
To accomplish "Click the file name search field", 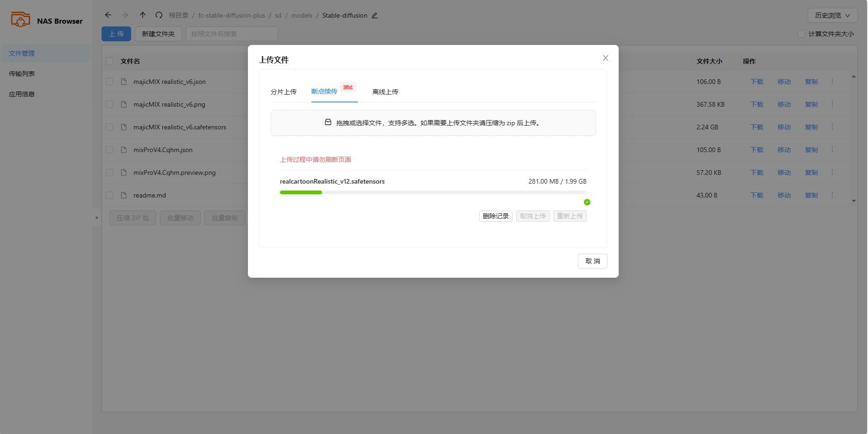I will tap(232, 34).
